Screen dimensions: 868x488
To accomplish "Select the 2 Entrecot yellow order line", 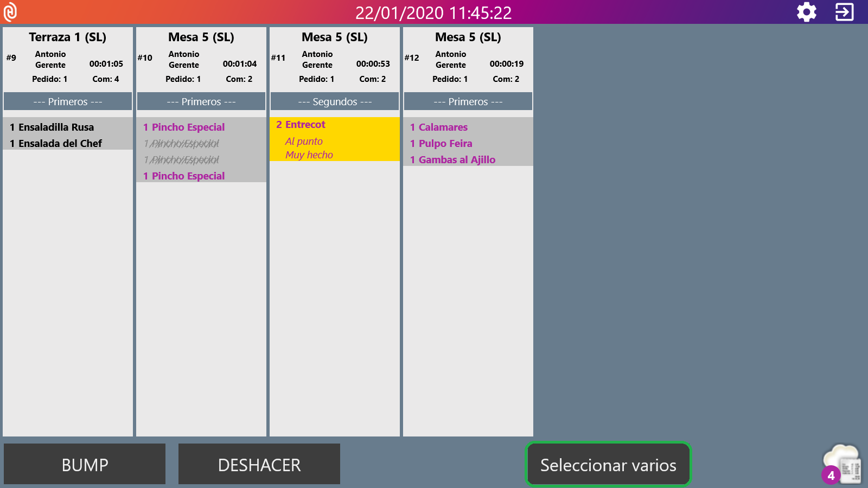I will pyautogui.click(x=334, y=139).
